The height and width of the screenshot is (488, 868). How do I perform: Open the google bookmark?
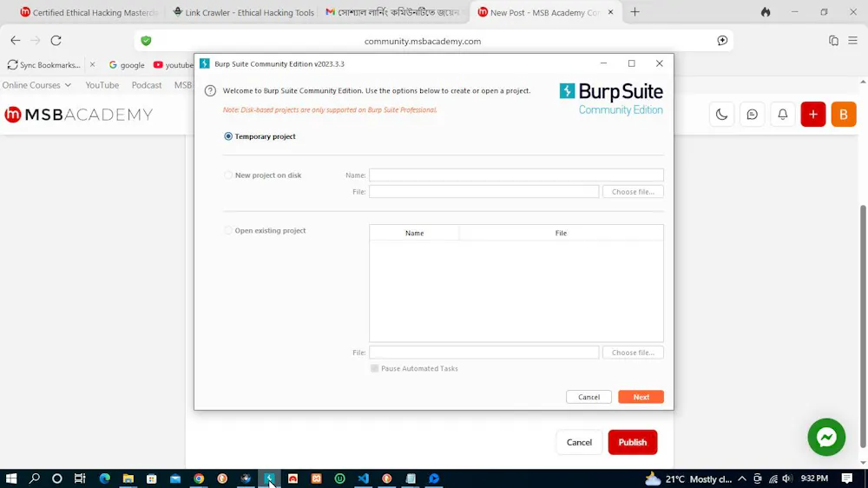point(127,65)
